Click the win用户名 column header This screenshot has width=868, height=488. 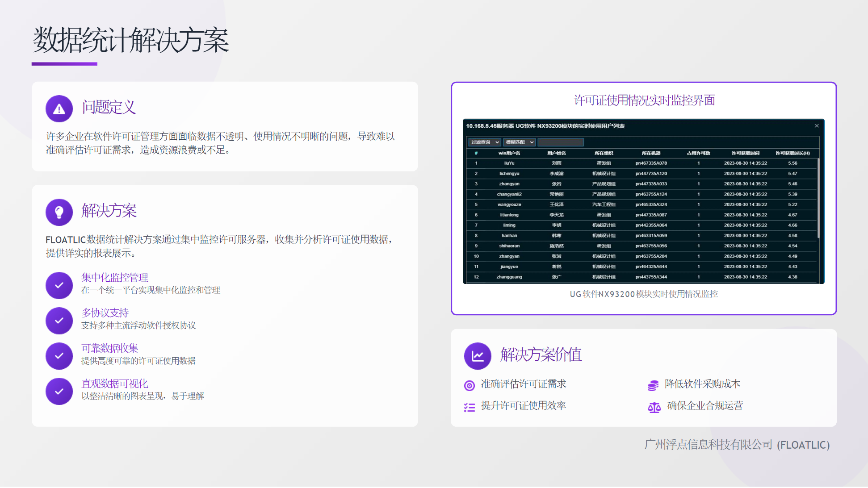click(509, 153)
